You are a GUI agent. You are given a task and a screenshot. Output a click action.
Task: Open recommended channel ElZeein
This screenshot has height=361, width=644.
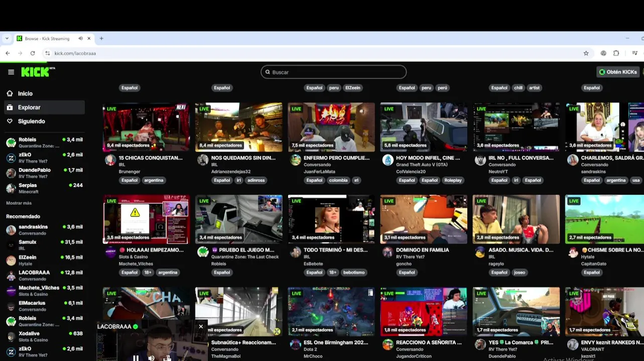[44, 260]
